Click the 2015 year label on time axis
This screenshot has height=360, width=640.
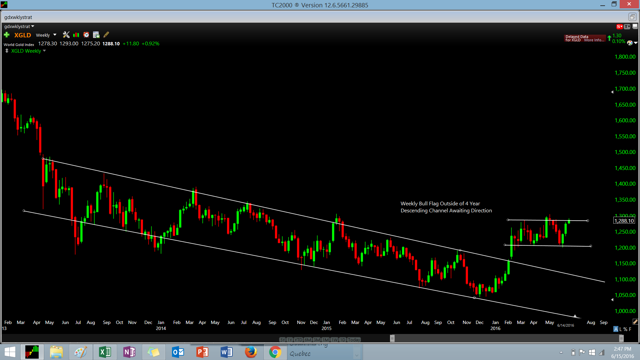[x=326, y=328]
